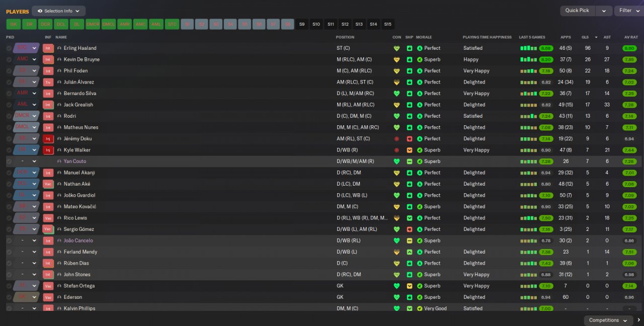Image resolution: width=644 pixels, height=326 pixels.
Task: Sort by the AV RAT column header
Action: click(x=631, y=37)
